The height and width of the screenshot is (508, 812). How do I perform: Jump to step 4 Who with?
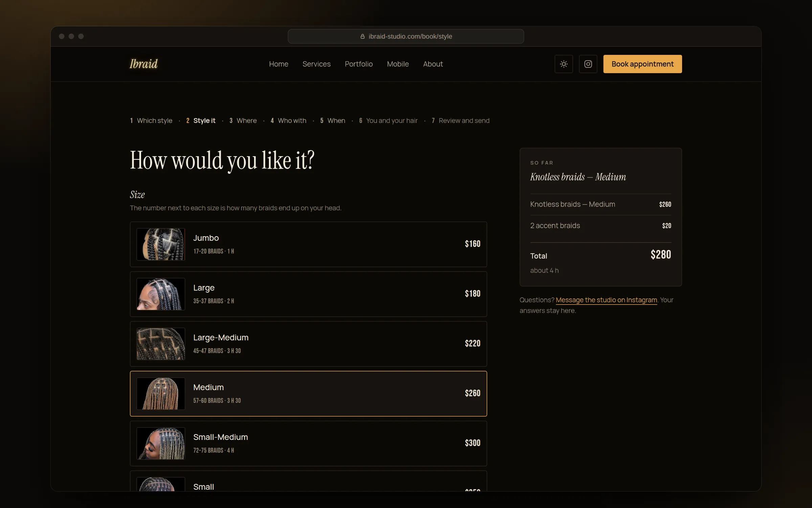[x=288, y=121]
